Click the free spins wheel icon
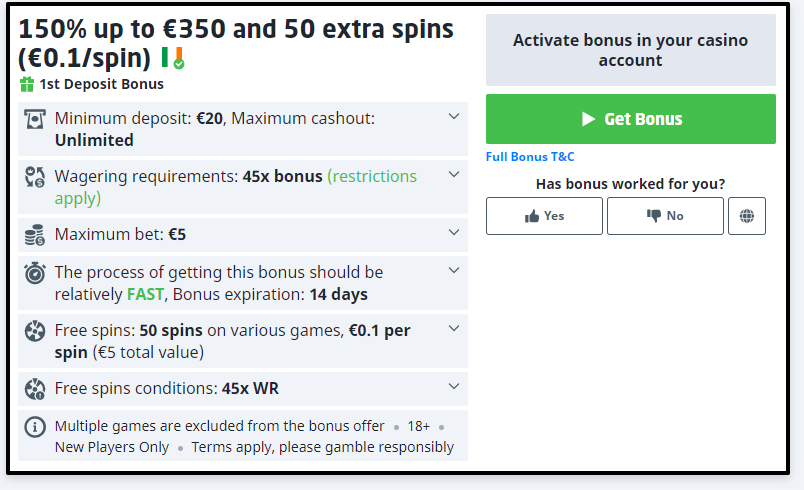This screenshot has width=804, height=490. [35, 331]
